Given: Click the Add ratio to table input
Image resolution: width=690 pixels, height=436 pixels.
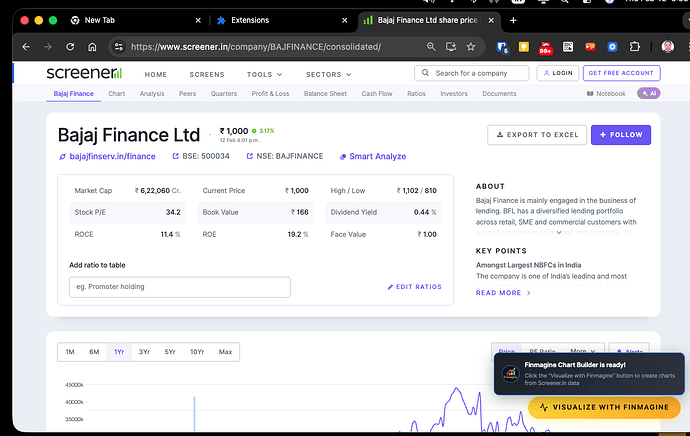Looking at the screenshot, I should coord(180,287).
